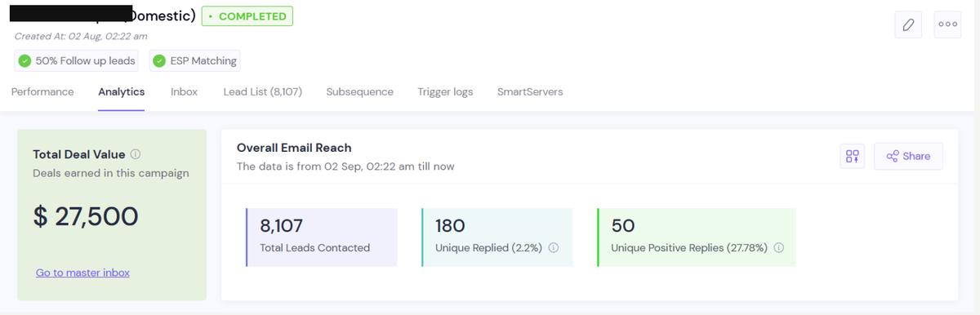Click green check on 50% Follow up leads
Image resolution: width=980 pixels, height=315 pixels.
[x=25, y=61]
